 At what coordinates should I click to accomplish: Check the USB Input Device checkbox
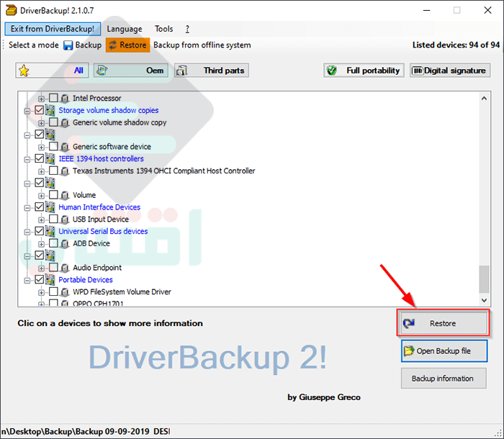pos(53,219)
